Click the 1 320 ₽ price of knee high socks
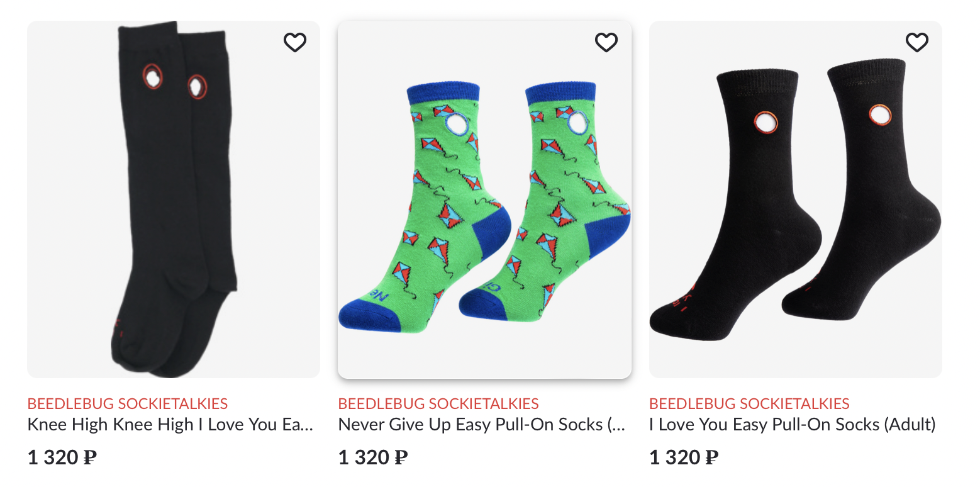This screenshot has width=980, height=487. tap(62, 457)
